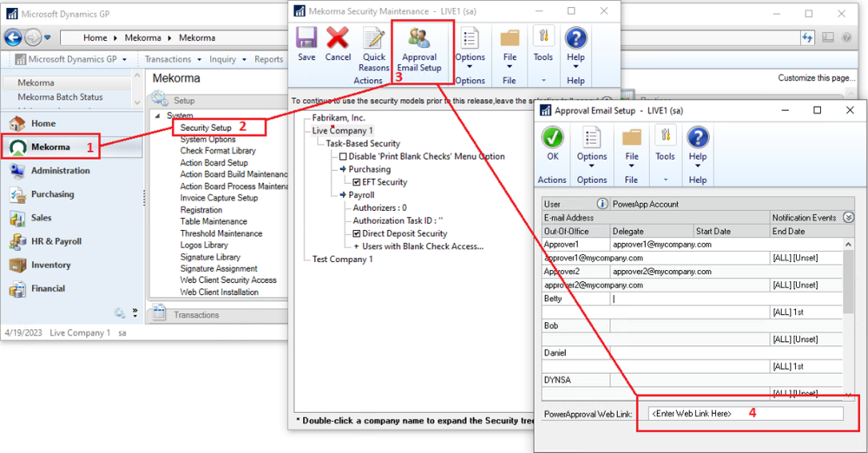Viewport: 868px width, 453px height.
Task: Open Inventory in navigation pane
Action: 50,265
